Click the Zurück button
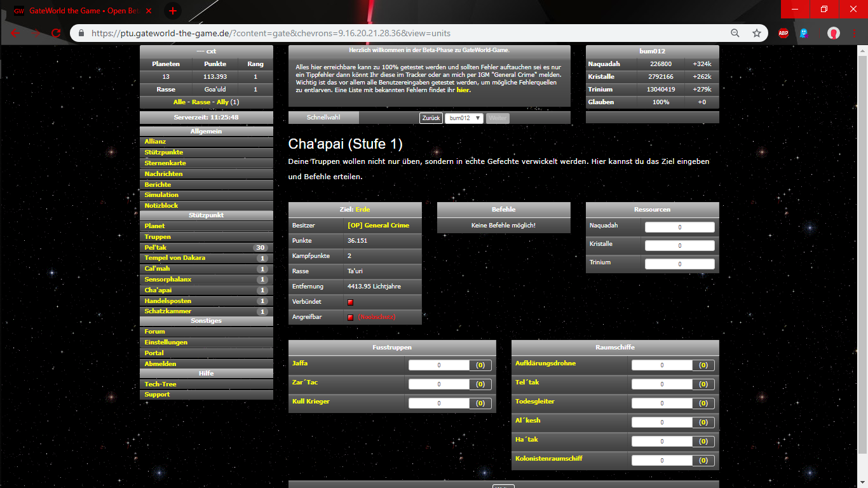This screenshot has height=488, width=868. pos(431,118)
